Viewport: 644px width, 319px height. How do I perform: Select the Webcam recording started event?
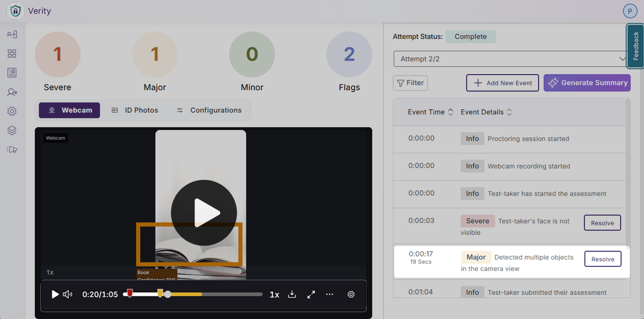[x=509, y=167]
